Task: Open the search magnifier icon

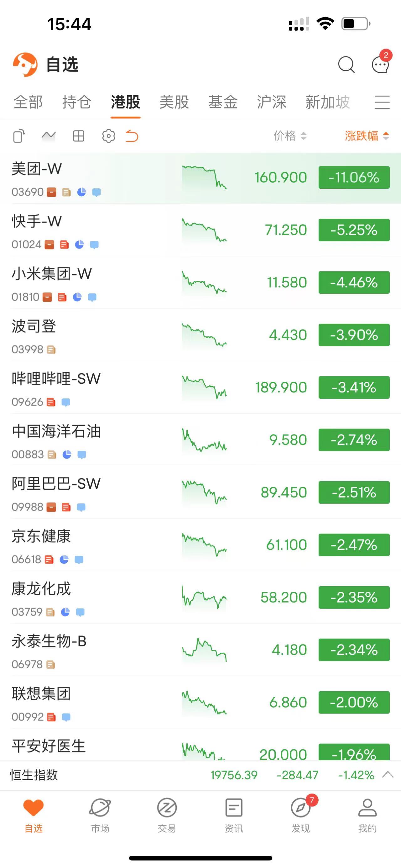Action: [x=346, y=64]
